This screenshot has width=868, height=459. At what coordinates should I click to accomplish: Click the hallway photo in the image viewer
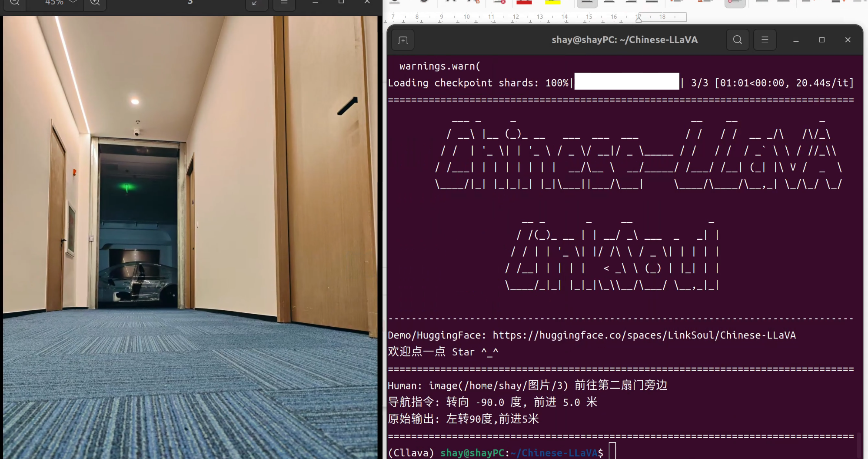190,238
